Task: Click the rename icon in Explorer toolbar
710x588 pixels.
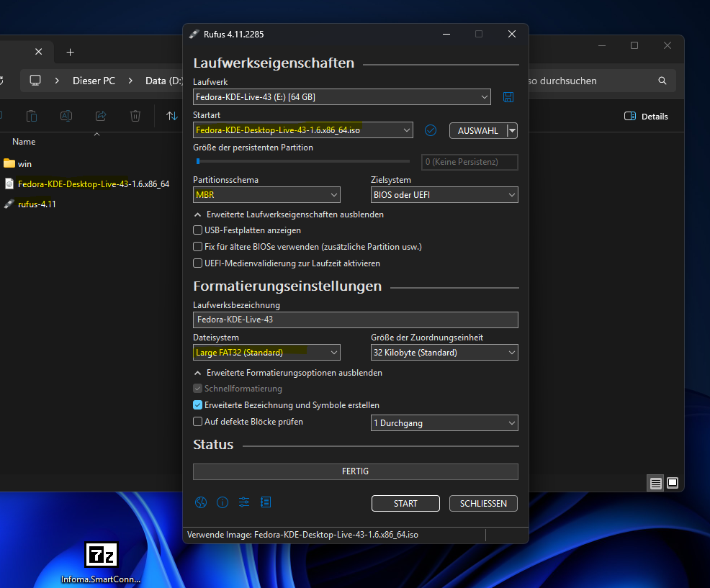Action: [66, 117]
